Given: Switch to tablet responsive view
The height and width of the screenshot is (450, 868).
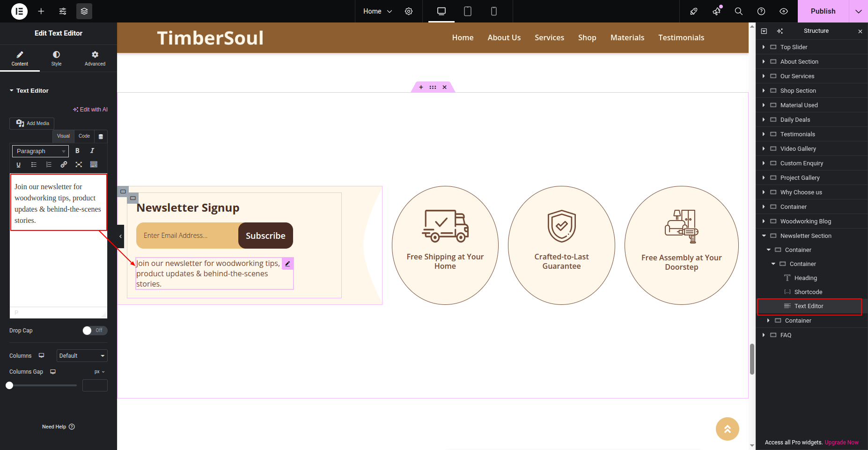Looking at the screenshot, I should click(x=467, y=11).
